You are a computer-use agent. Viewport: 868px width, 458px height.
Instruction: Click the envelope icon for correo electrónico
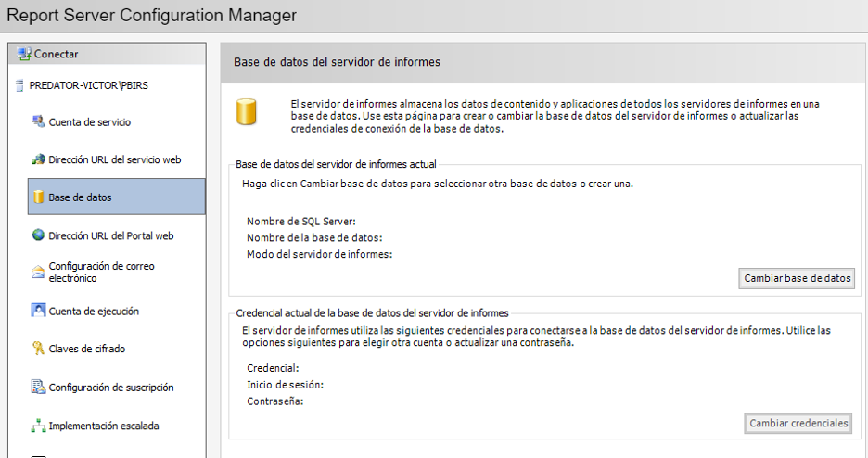coord(38,272)
